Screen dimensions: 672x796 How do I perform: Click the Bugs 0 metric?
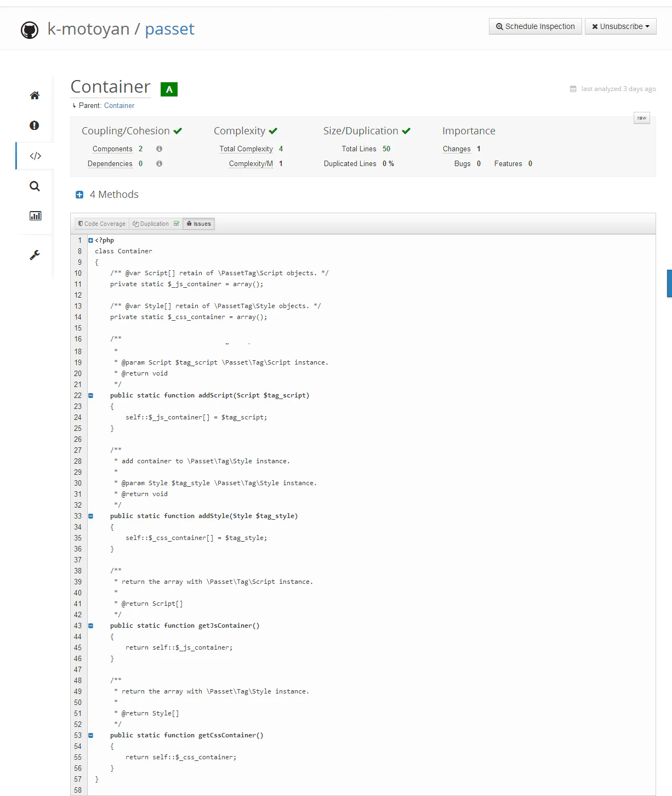pyautogui.click(x=468, y=163)
